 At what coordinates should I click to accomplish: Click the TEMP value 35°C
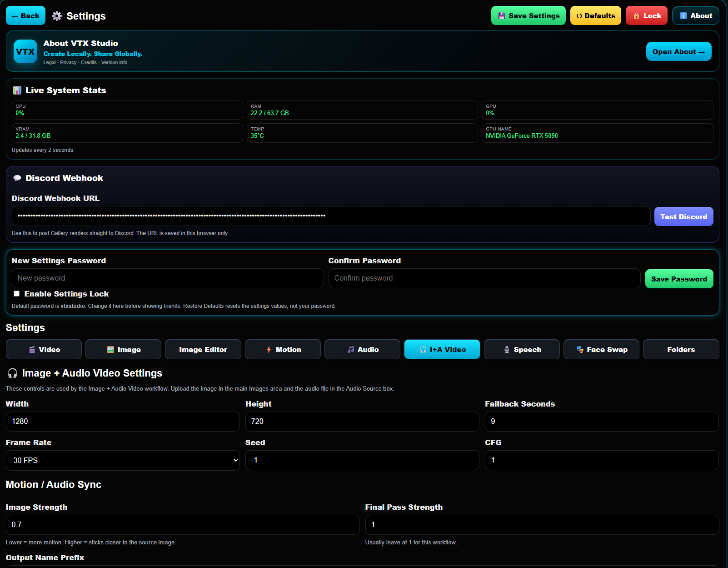tap(257, 136)
